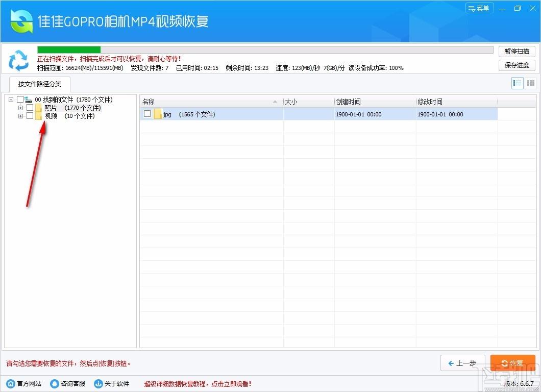The image size is (541, 392).
Task: Check the 照片 folder checkbox
Action: pos(30,108)
